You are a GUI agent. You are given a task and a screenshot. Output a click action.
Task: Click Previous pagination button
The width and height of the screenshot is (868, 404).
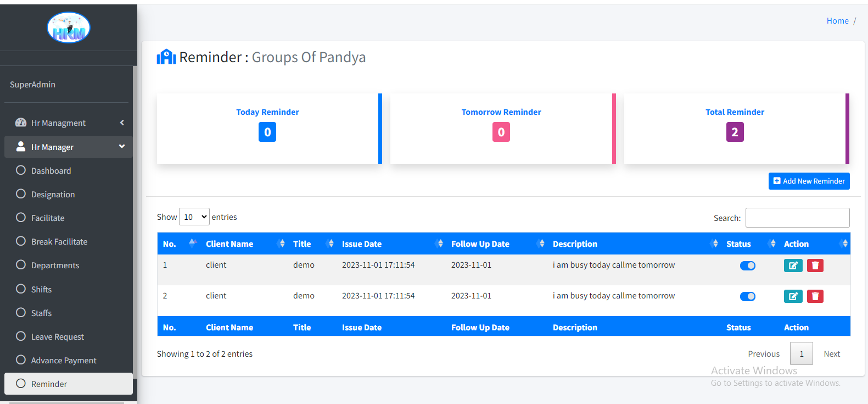[x=764, y=353]
